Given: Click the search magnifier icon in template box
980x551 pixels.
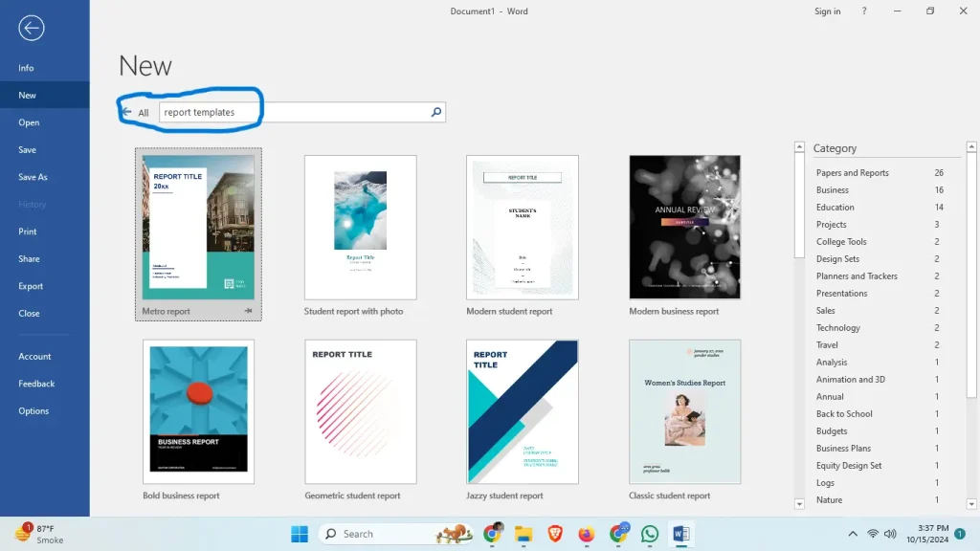Looking at the screenshot, I should [x=436, y=112].
